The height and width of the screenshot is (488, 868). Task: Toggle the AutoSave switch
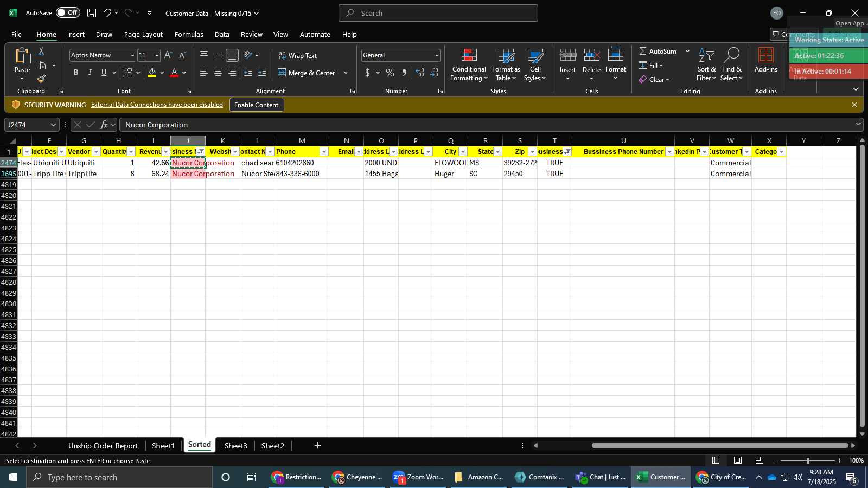point(68,12)
